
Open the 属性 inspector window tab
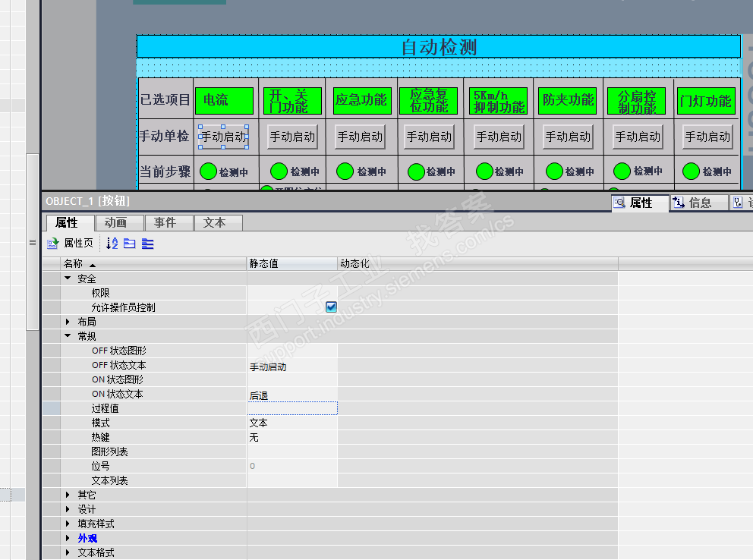[640, 203]
